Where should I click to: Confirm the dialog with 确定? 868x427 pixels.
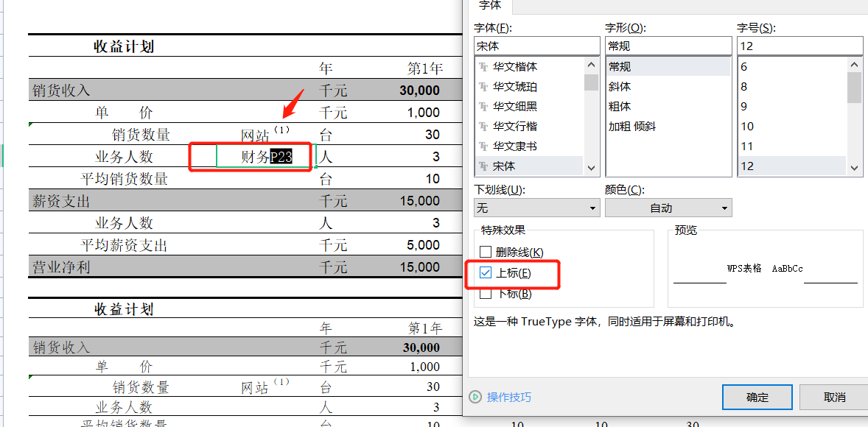coord(757,397)
